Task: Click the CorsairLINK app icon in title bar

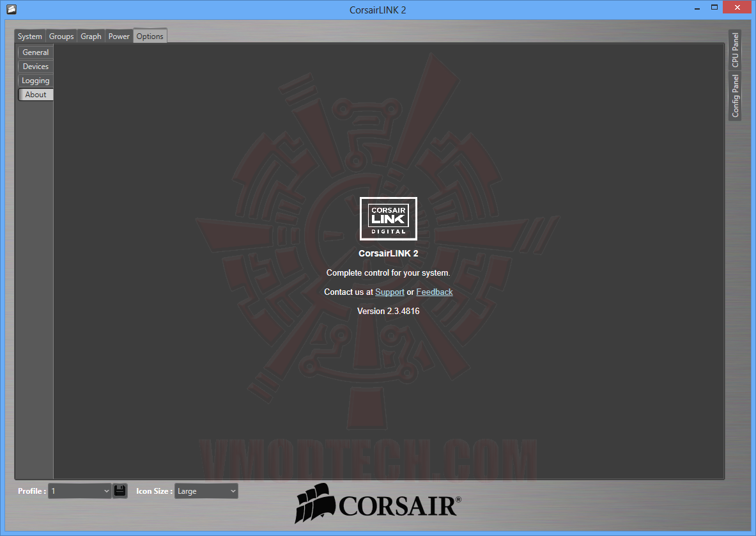Action: coord(12,9)
